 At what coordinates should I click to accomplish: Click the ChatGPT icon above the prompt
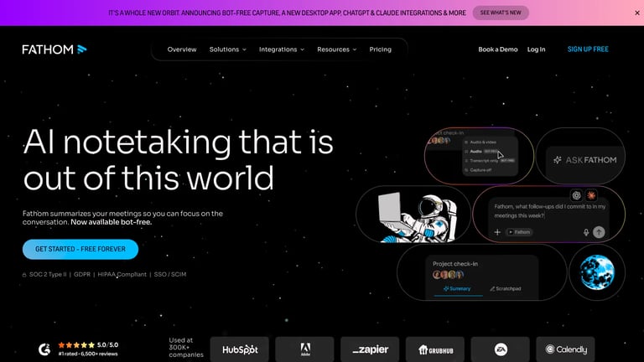pos(577,195)
